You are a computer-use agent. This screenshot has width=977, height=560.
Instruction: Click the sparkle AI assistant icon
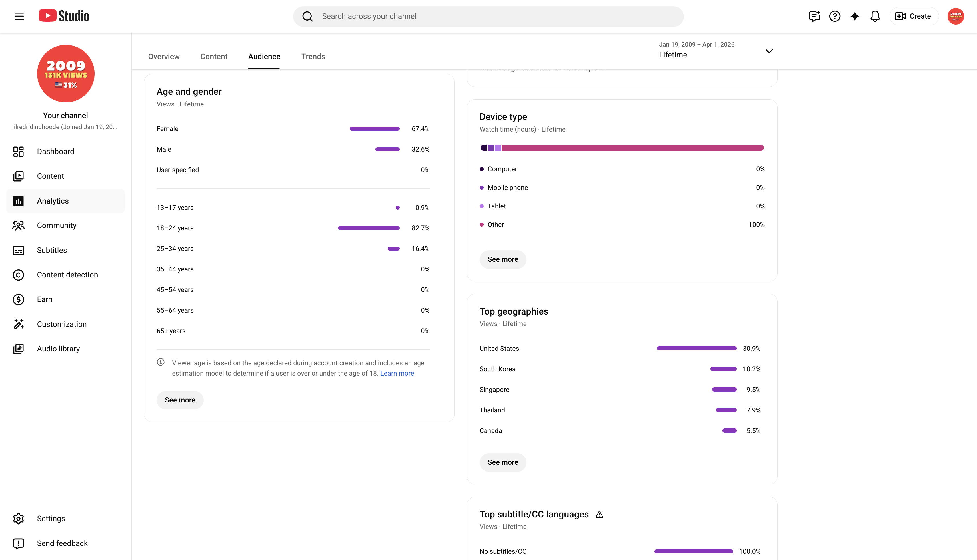pyautogui.click(x=854, y=16)
